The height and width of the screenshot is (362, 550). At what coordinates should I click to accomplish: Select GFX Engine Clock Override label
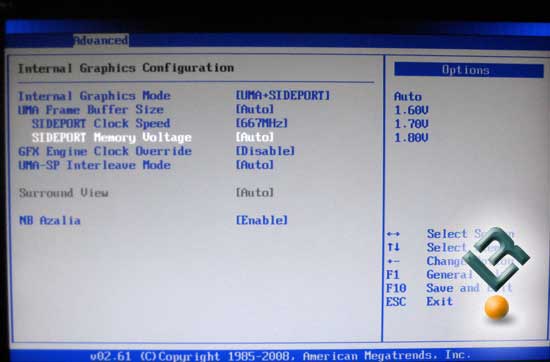coord(105,152)
